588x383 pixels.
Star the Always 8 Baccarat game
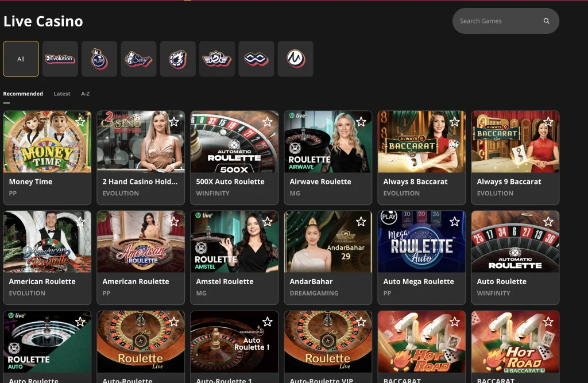[x=455, y=122]
